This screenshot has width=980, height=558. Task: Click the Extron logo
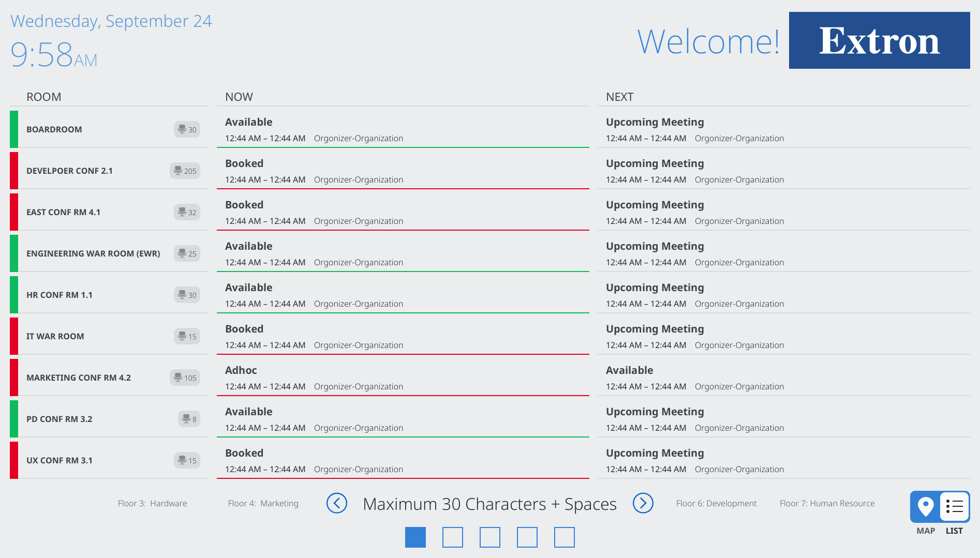(879, 41)
